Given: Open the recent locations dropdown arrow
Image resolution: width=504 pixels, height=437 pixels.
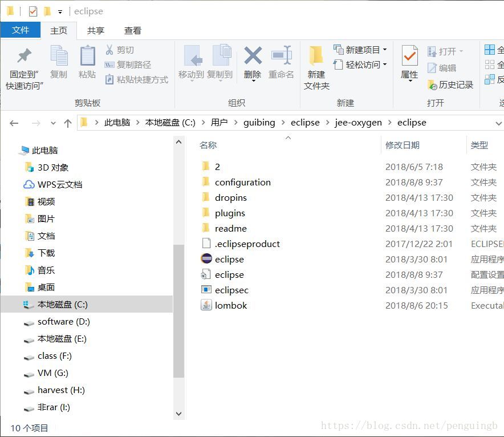Looking at the screenshot, I should coord(53,123).
